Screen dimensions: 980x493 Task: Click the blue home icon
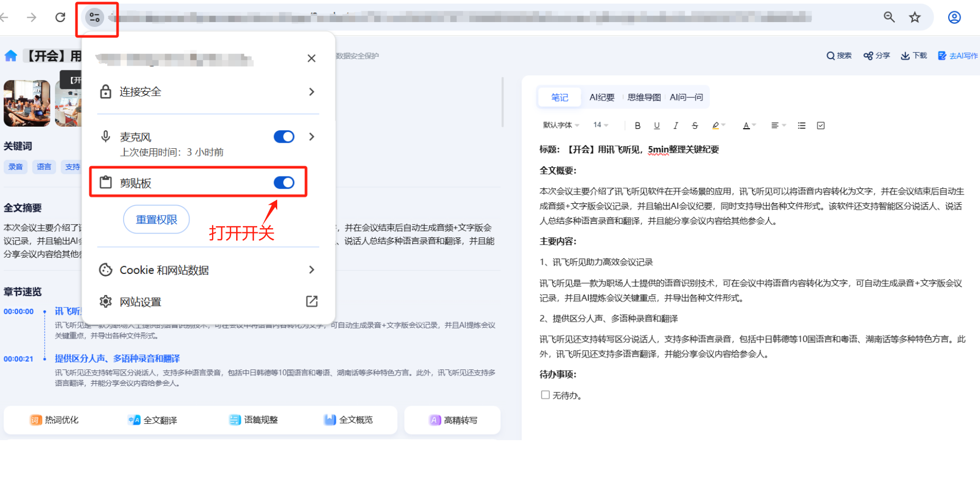tap(11, 55)
